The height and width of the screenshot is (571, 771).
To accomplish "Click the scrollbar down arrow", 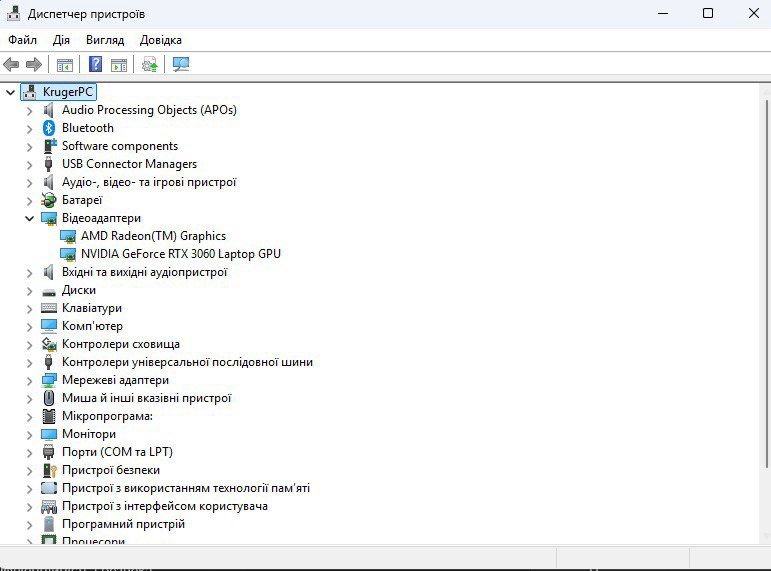I will point(765,535).
